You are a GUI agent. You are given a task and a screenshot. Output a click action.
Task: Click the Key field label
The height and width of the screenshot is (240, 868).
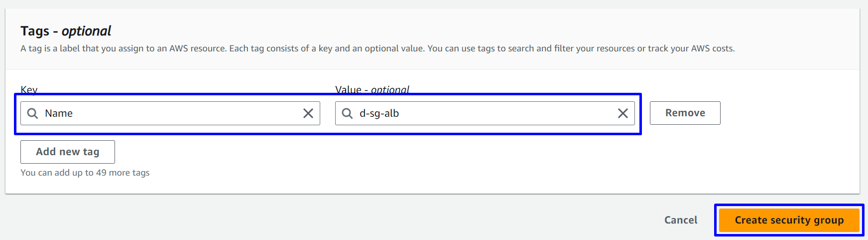(29, 90)
